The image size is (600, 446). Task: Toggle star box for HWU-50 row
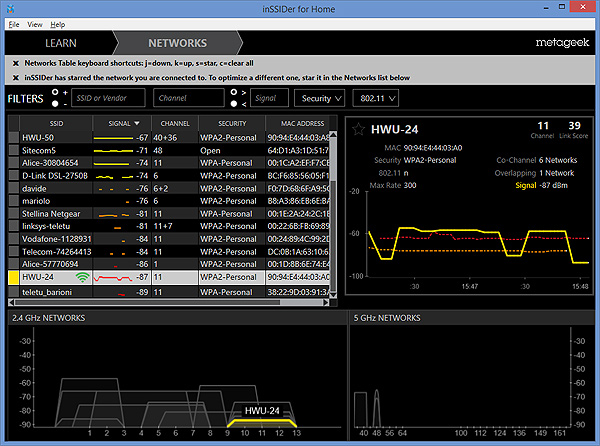click(14, 138)
